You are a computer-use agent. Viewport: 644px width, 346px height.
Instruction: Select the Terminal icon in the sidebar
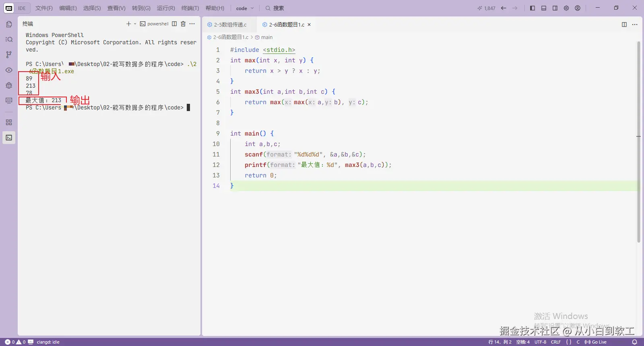pos(9,138)
